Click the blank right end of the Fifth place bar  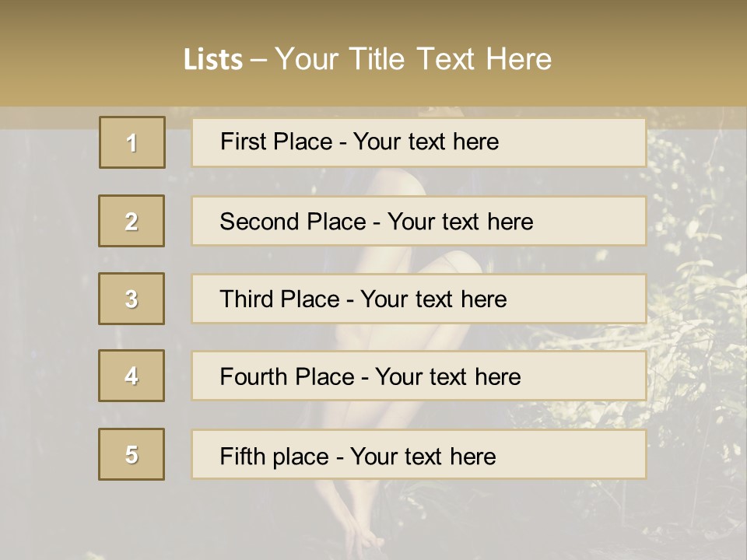tap(591, 454)
